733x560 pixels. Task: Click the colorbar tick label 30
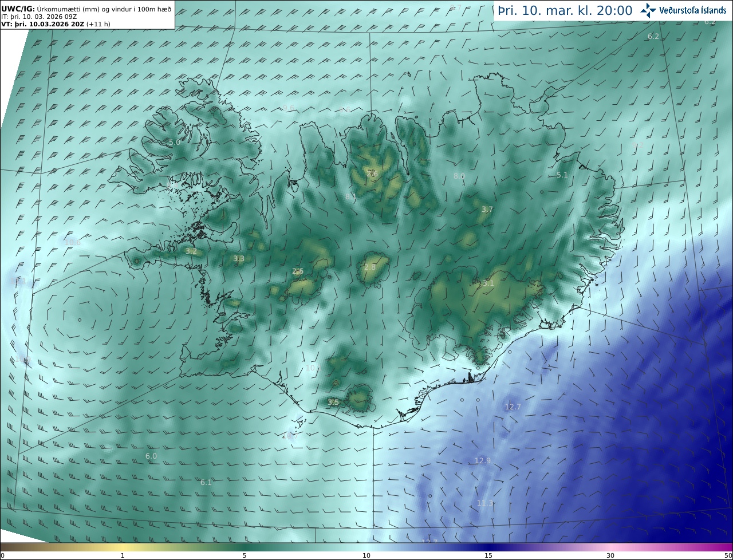click(610, 555)
